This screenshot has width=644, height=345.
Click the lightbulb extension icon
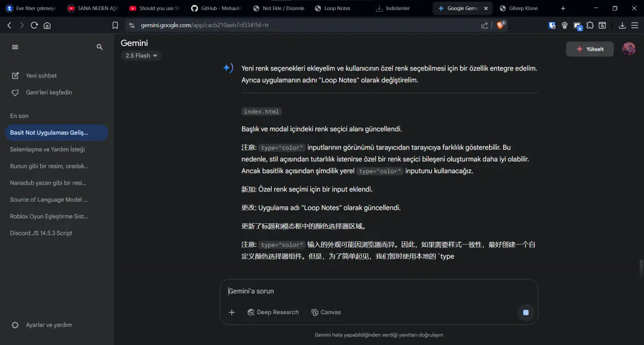tap(565, 25)
